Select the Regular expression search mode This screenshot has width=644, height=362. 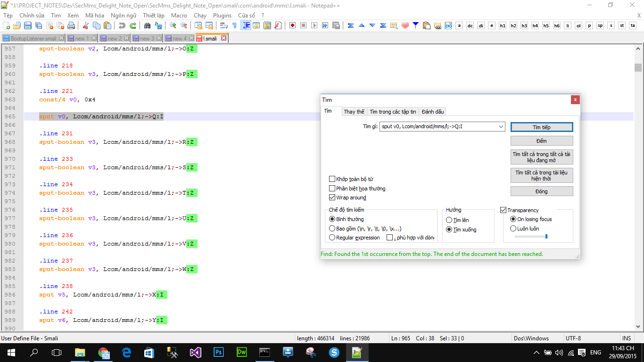[x=332, y=238]
